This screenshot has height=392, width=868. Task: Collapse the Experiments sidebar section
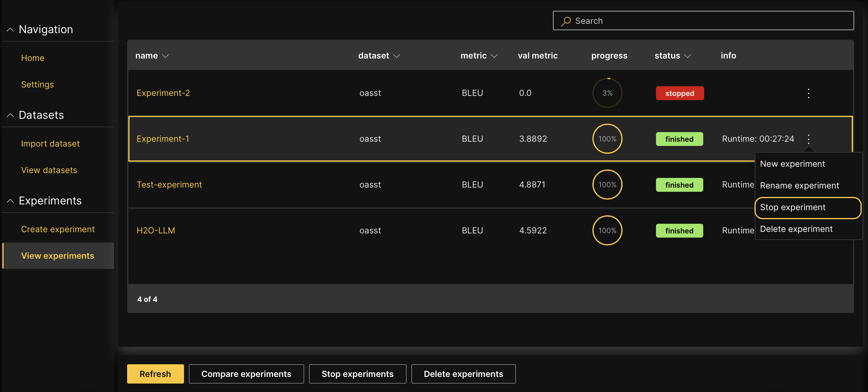pos(11,201)
